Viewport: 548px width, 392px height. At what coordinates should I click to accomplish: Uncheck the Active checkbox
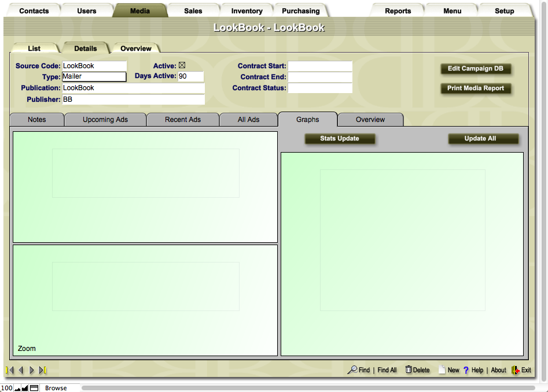182,66
